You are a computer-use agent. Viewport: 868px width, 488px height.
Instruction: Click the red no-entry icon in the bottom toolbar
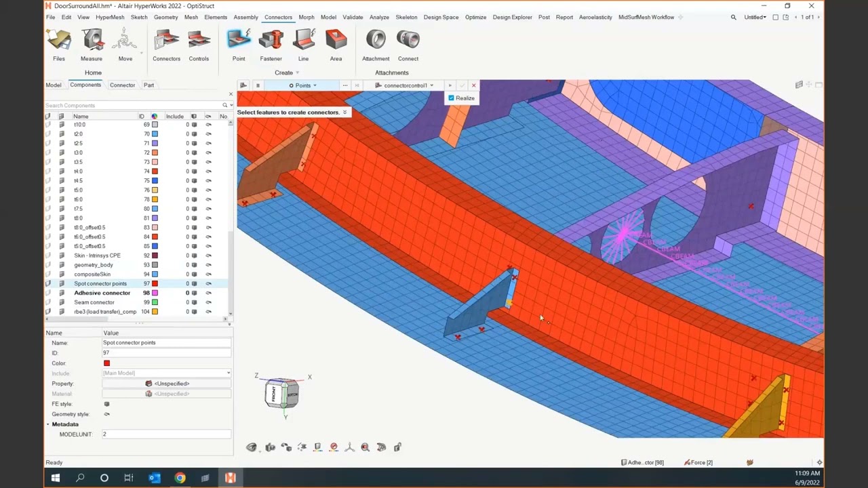point(334,447)
